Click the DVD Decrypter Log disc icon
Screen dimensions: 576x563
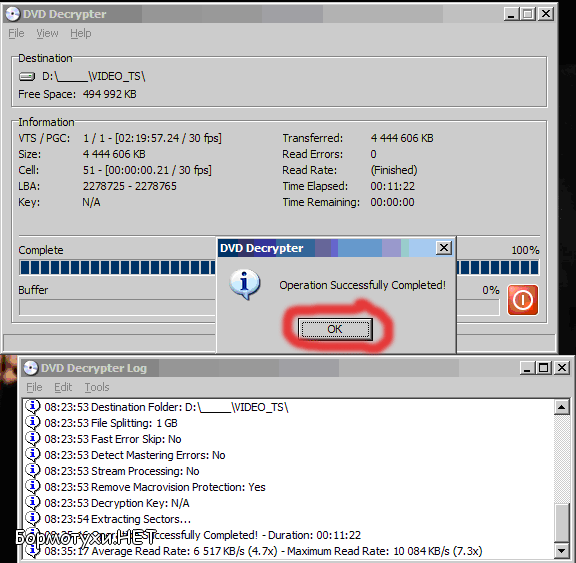coord(31,368)
